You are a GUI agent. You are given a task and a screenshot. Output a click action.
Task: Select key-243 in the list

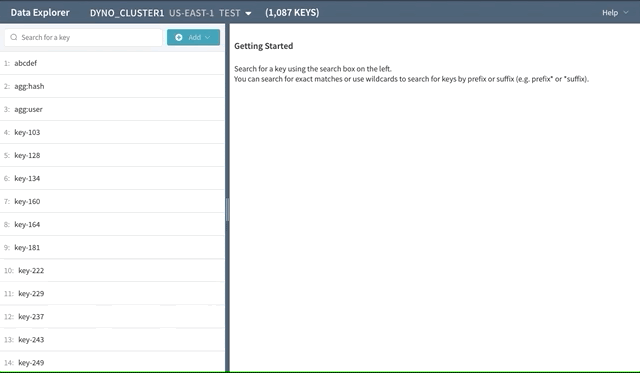pos(112,340)
